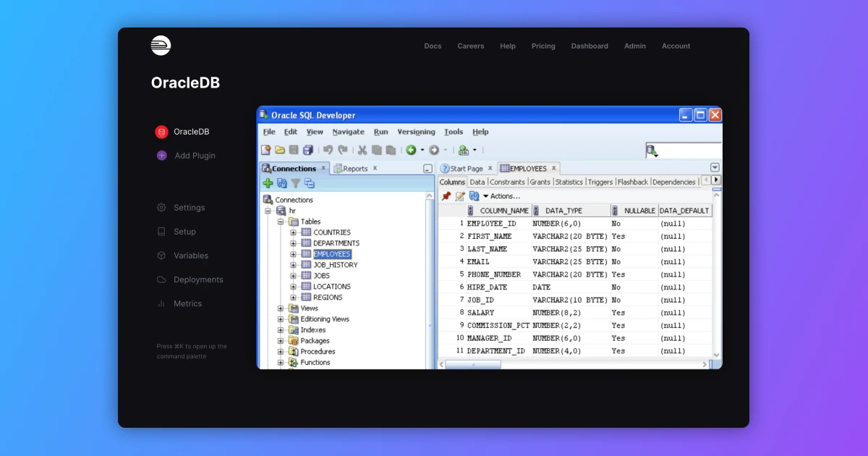868x456 pixels.
Task: Collapse the hr connection node
Action: point(268,211)
